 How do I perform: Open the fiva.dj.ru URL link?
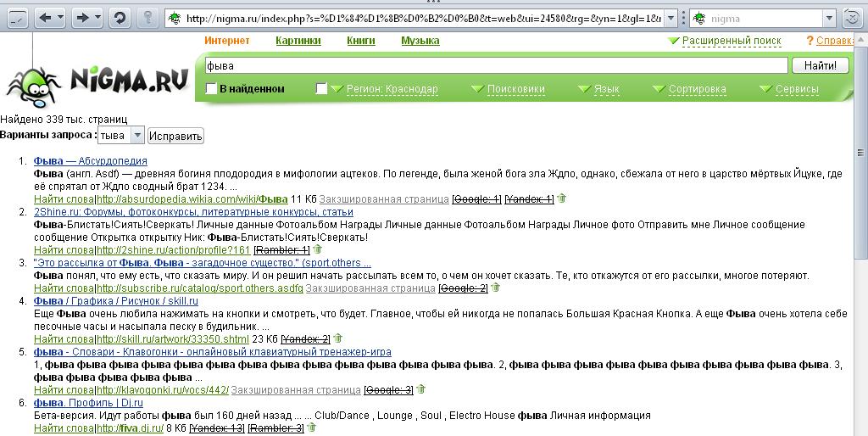(x=130, y=428)
